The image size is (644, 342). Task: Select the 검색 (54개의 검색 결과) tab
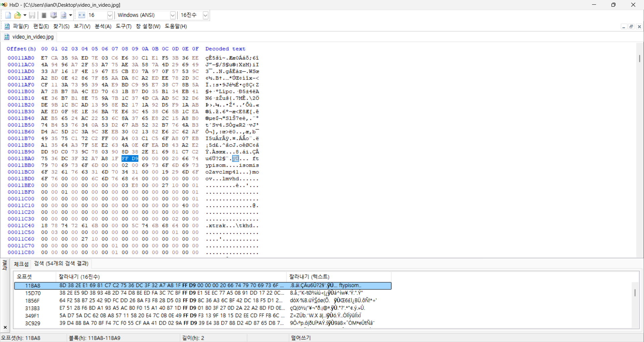61,264
